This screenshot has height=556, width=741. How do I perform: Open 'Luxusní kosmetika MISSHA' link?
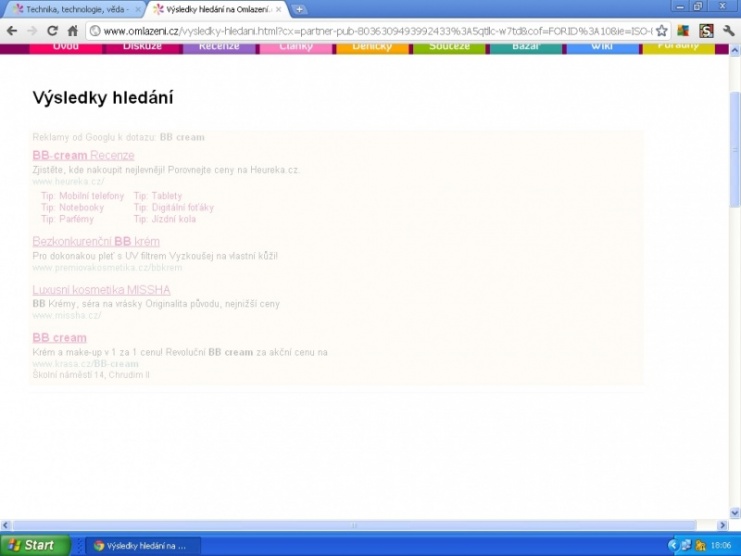(101, 290)
